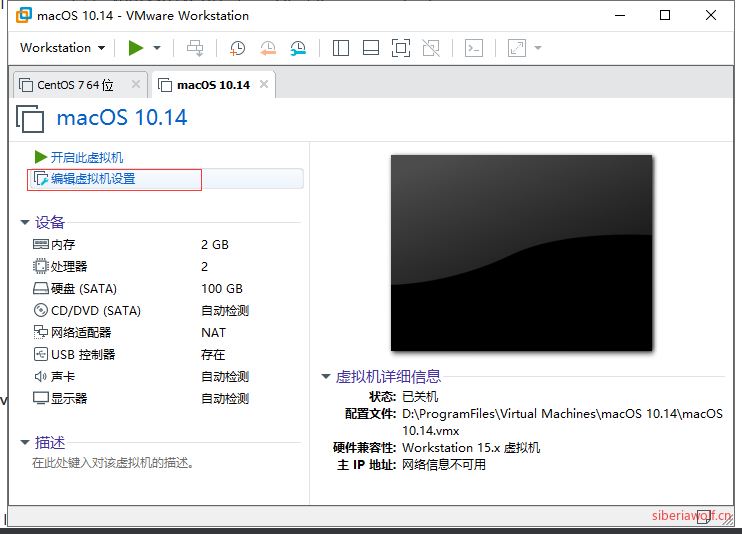Close the macOS 10.14 tab

[x=264, y=84]
